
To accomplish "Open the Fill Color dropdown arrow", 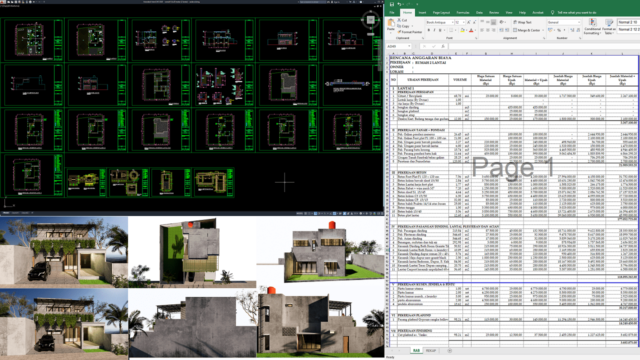I will coord(466,31).
